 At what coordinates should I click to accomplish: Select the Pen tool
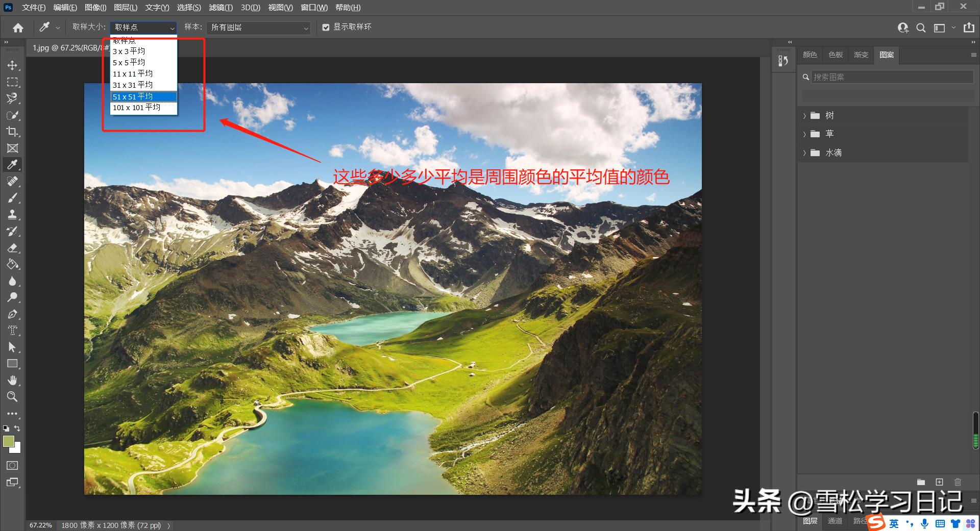(13, 314)
